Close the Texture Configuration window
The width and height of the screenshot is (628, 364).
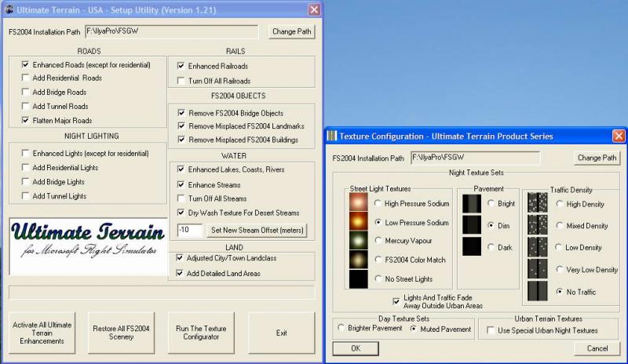[x=619, y=136]
